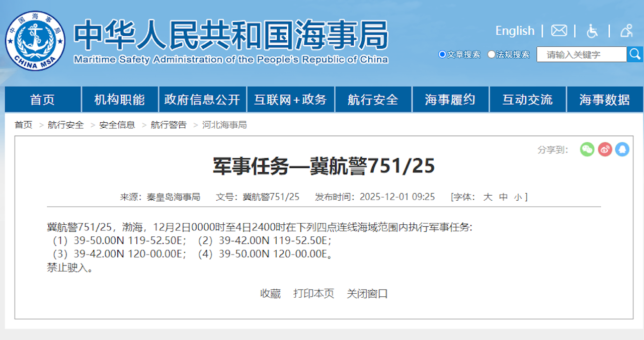Share to Weibo via red icon
The height and width of the screenshot is (340, 644).
[605, 149]
